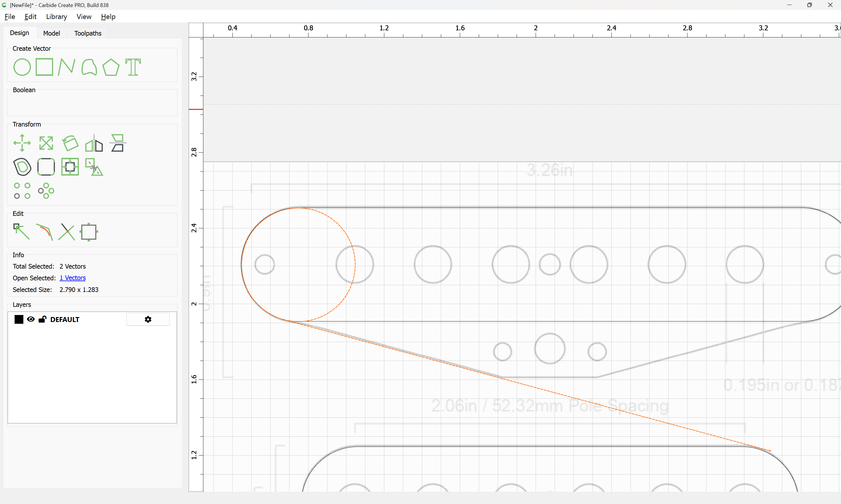Select the Text creation tool
Viewport: 841px width, 504px height.
coord(133,67)
